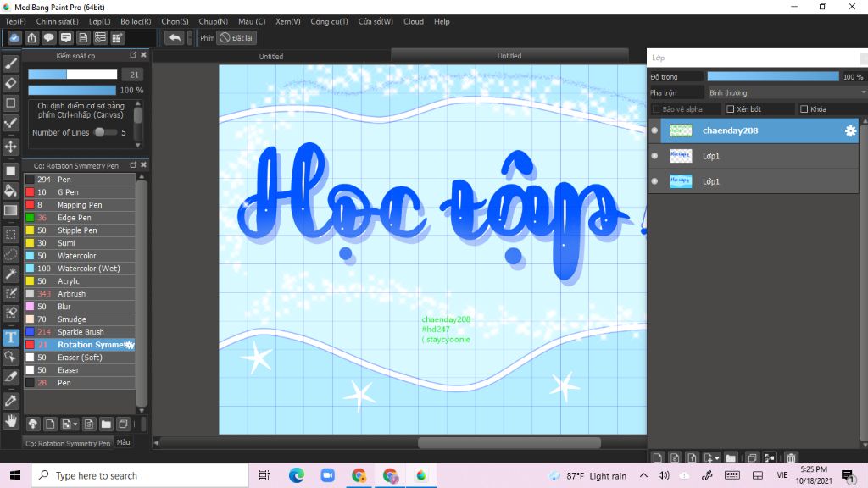Select the Hand pan tool
Viewport: 868px width, 488px height.
pyautogui.click(x=10, y=421)
